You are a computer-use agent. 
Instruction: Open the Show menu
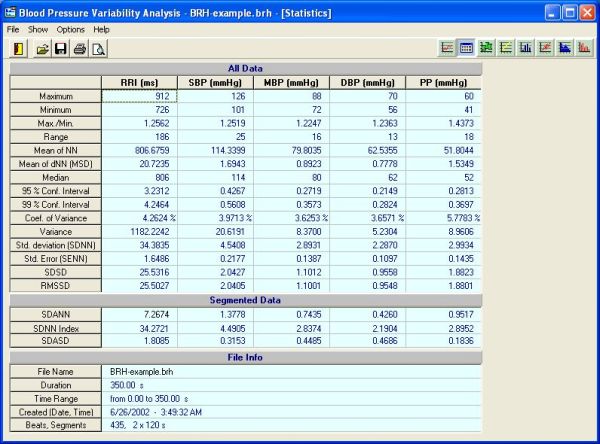[38, 30]
